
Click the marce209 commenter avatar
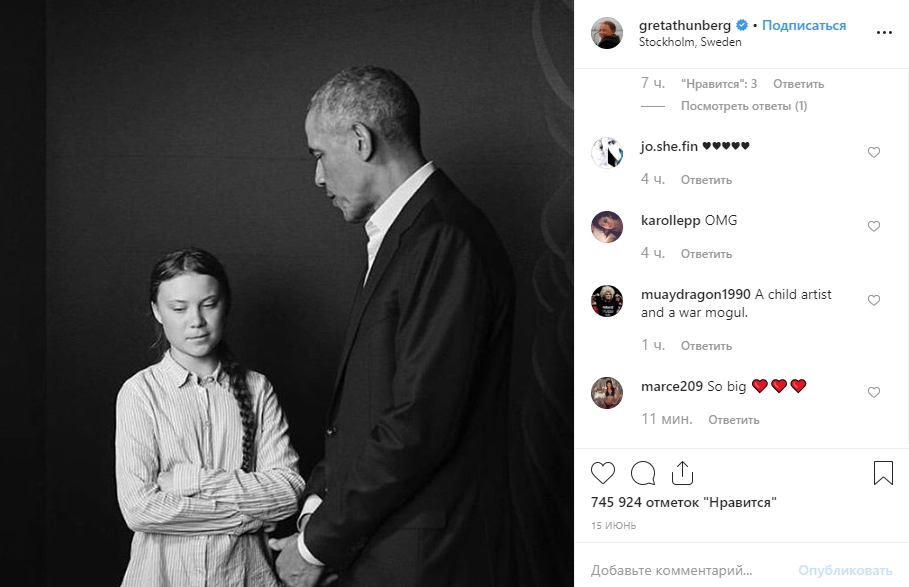tap(607, 393)
